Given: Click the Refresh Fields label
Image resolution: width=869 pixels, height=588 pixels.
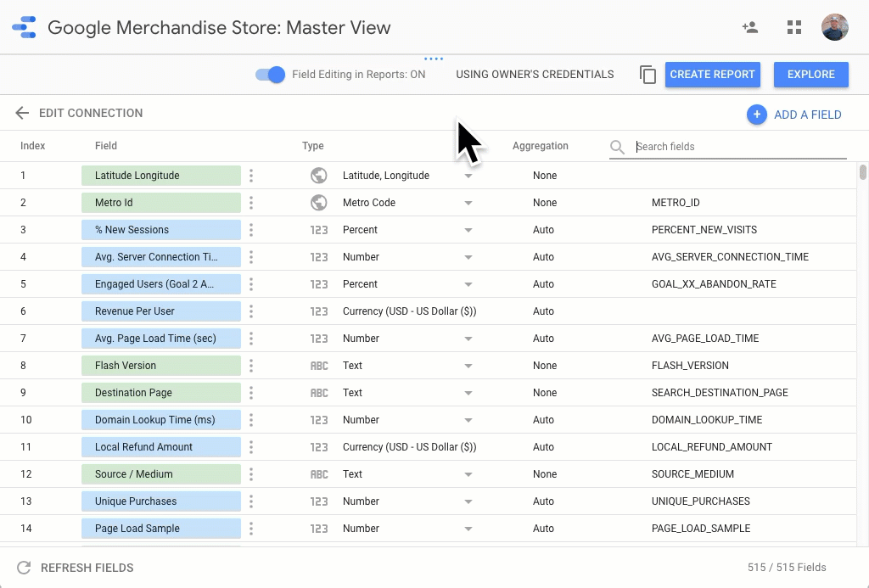Looking at the screenshot, I should pyautogui.click(x=87, y=568).
